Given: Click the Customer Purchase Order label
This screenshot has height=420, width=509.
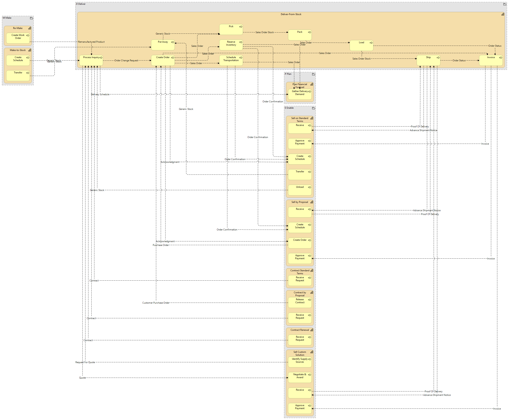Looking at the screenshot, I should pyautogui.click(x=156, y=303).
